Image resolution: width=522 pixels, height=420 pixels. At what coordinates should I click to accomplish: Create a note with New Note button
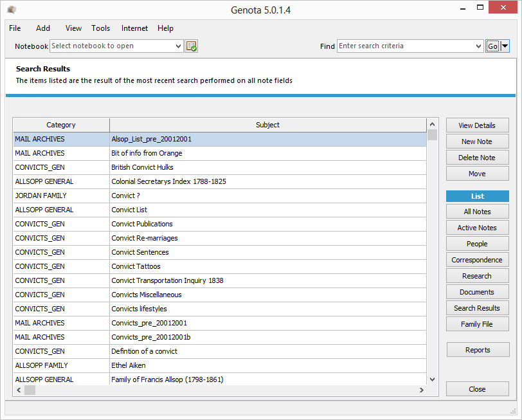[x=477, y=142]
